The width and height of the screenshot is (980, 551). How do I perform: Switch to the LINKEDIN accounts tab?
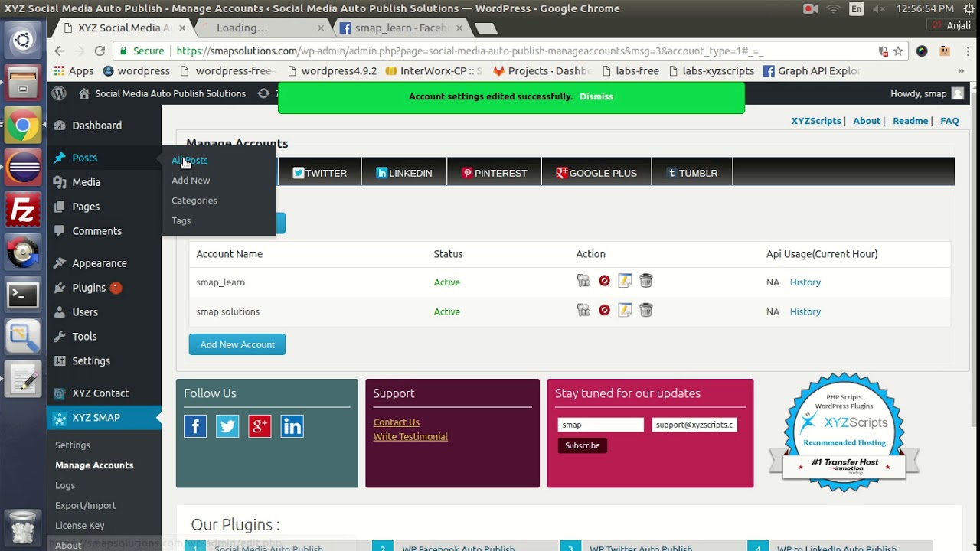coord(404,173)
